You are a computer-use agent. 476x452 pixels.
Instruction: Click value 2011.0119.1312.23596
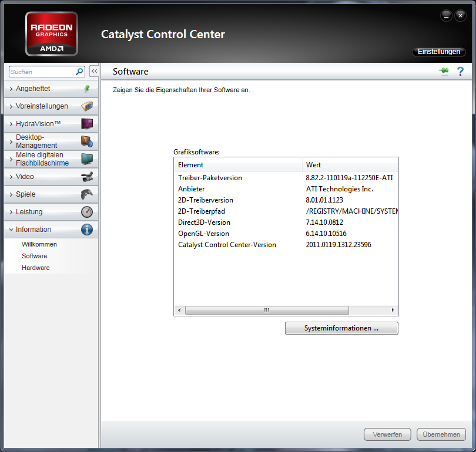[338, 245]
